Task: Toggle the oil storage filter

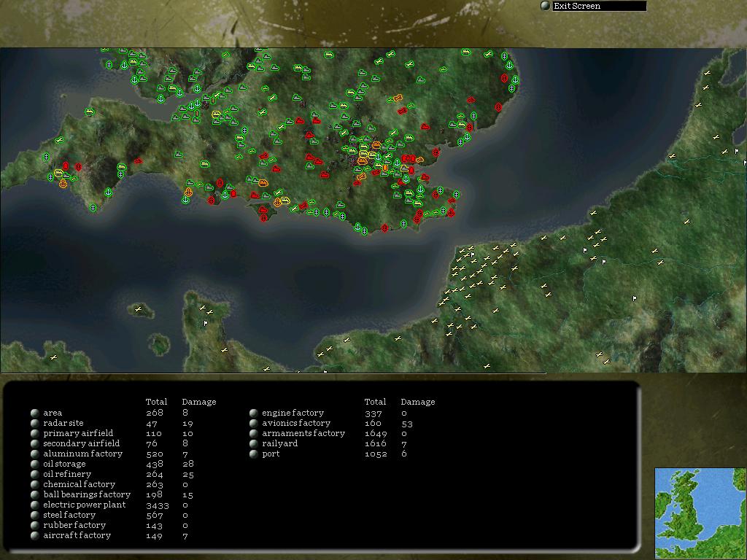Action: click(x=35, y=464)
